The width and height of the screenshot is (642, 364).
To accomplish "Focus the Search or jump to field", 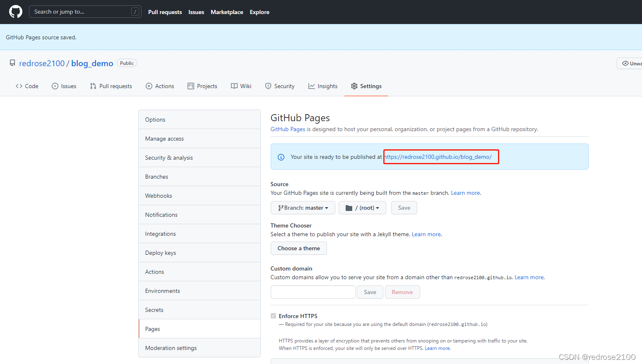I will (85, 12).
